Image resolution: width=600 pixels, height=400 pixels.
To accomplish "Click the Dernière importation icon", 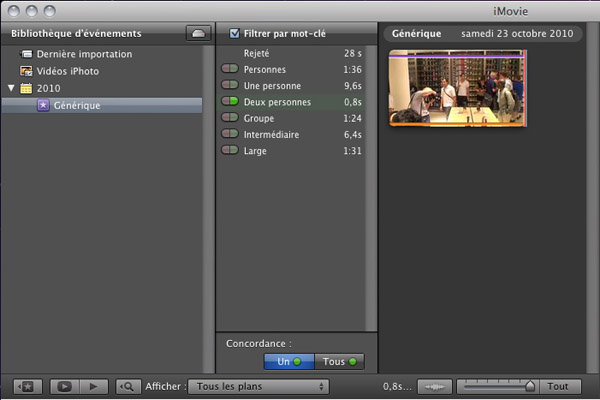I will point(26,54).
